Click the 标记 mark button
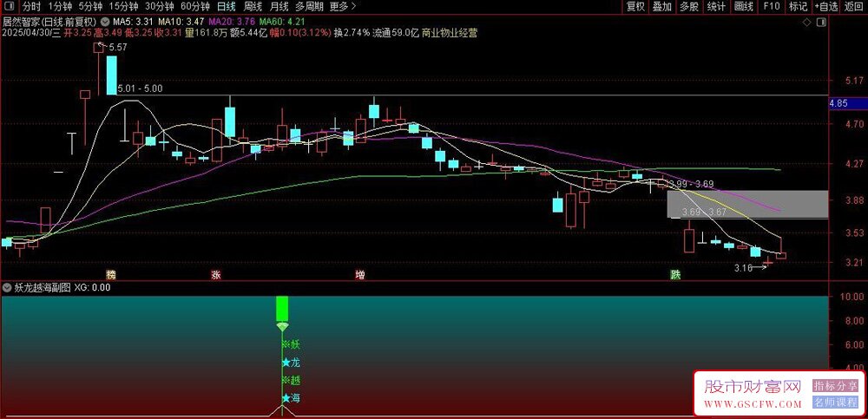This screenshot has width=868, height=419. tap(798, 7)
